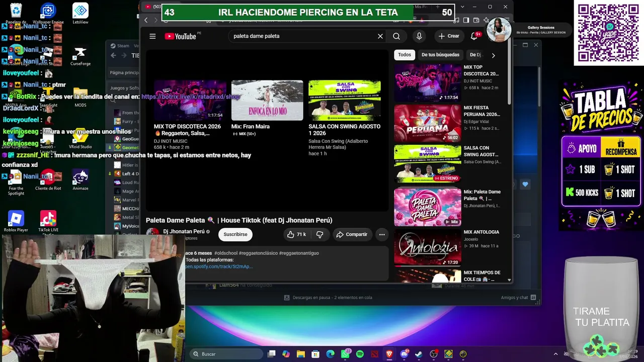Image resolution: width=644 pixels, height=362 pixels.
Task: Go back in the browser
Action: tap(146, 20)
